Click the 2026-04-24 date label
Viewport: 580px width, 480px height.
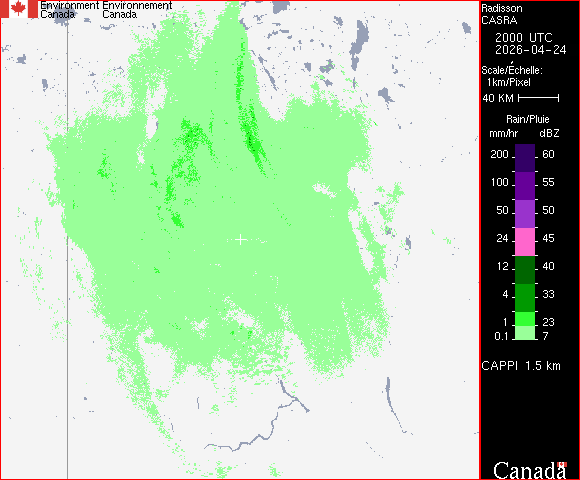point(530,50)
